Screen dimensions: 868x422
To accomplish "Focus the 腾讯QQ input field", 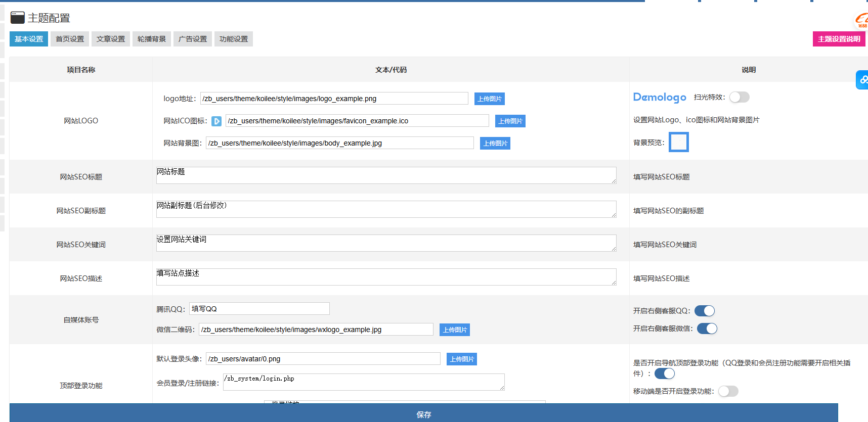I will pos(259,309).
